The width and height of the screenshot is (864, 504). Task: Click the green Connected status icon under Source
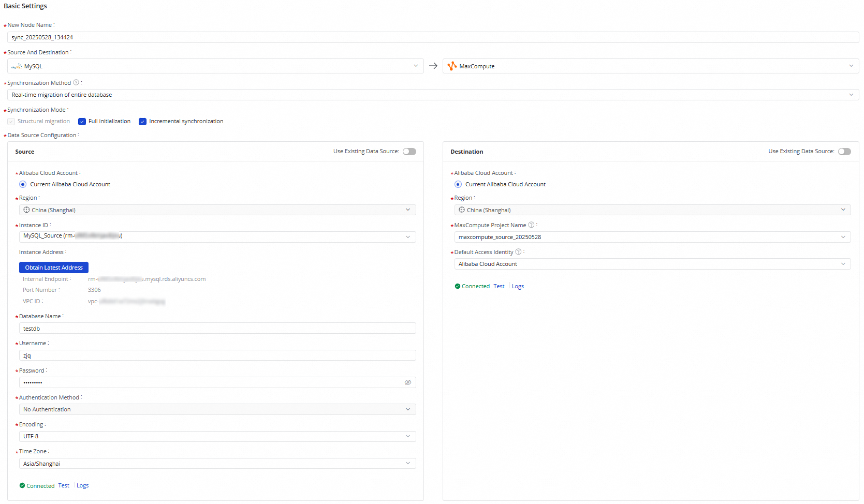[x=22, y=485]
